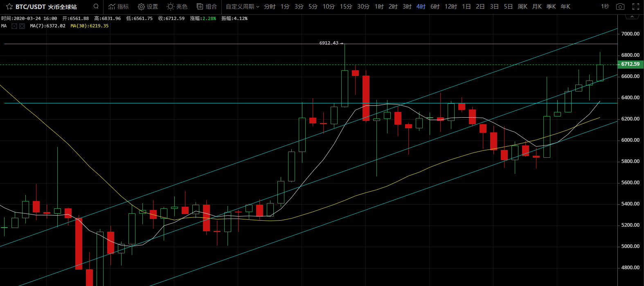
Task: Select the 1时 hourly interval
Action: tap(379, 7)
